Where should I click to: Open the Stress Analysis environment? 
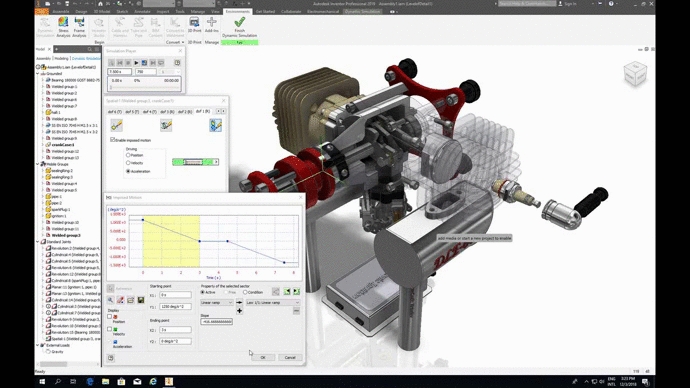63,27
